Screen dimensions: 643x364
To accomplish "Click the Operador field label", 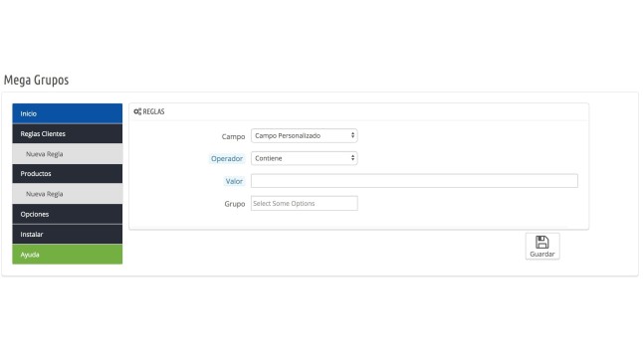I will [227, 159].
